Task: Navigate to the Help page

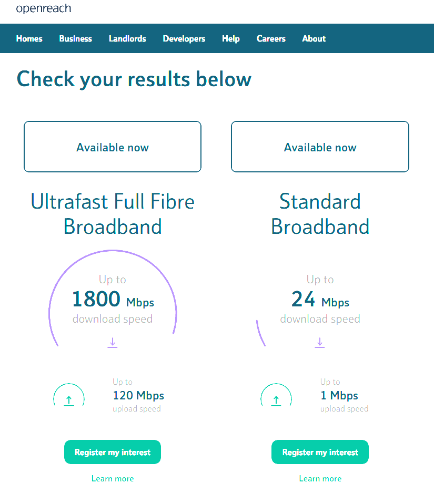Action: (x=230, y=38)
